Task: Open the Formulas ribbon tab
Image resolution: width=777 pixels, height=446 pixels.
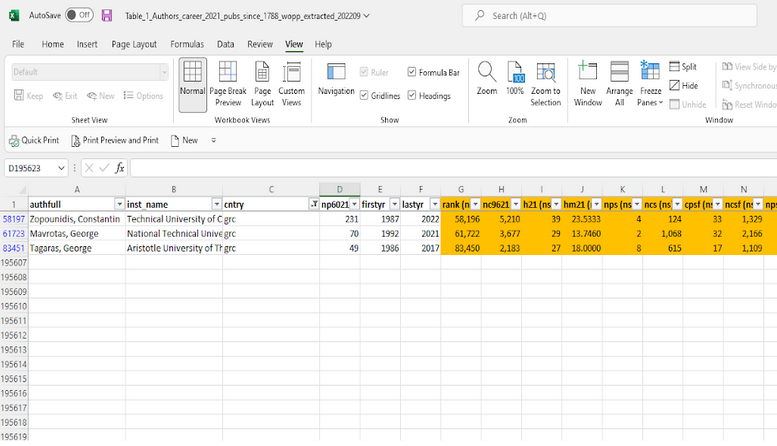Action: pyautogui.click(x=187, y=45)
